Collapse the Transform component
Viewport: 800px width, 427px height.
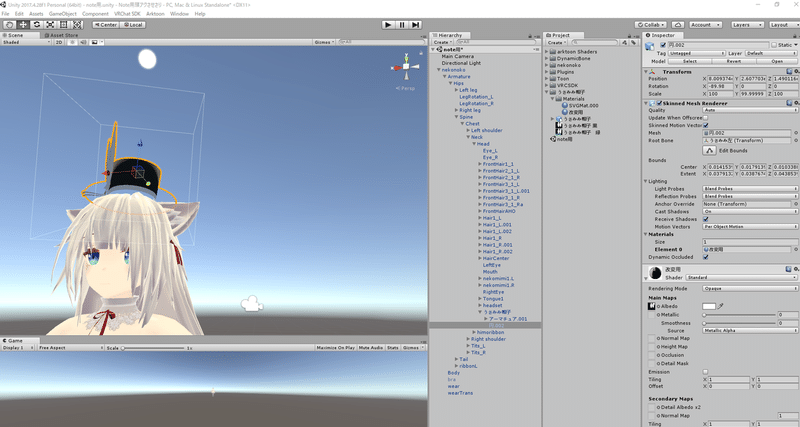(646, 72)
